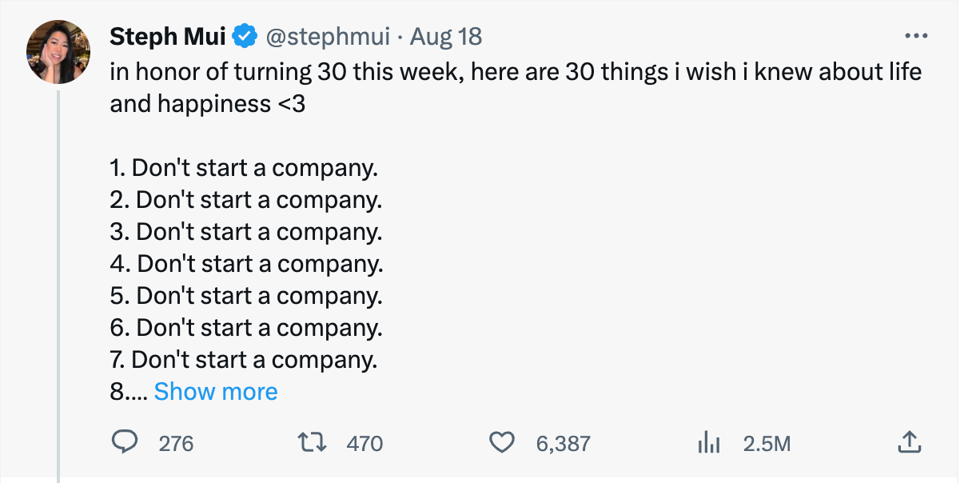Click list item 1 "Don't start a company"

[x=244, y=169]
